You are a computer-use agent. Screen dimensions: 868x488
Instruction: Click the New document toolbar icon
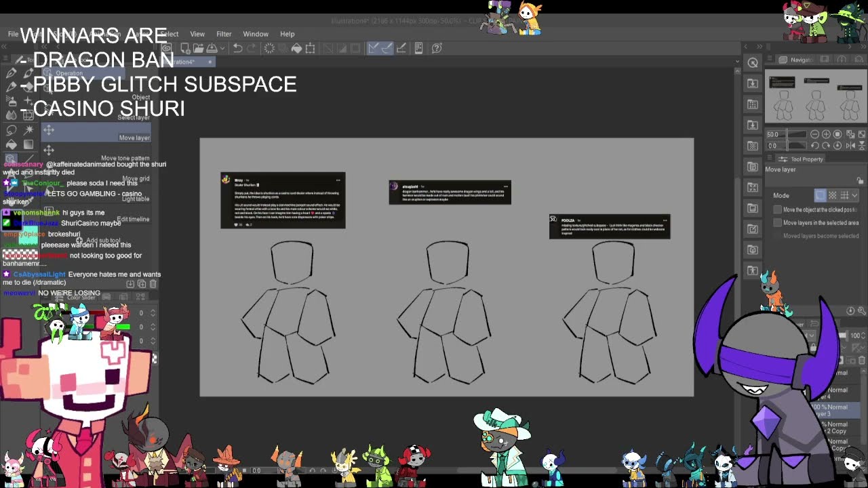[185, 48]
